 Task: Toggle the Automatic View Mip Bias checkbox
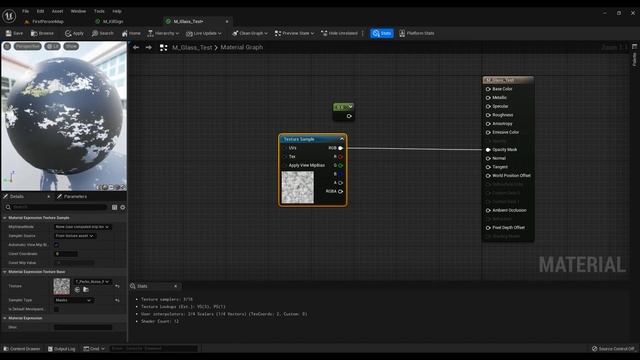point(57,245)
